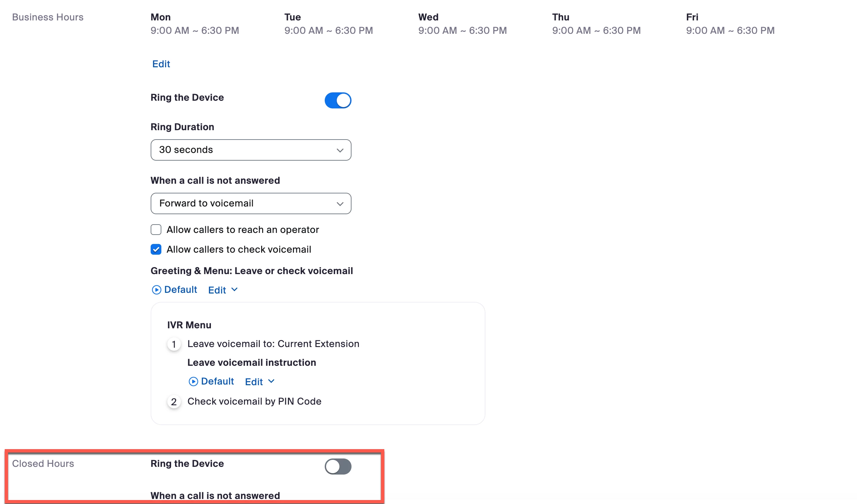
Task: Click Default link under voicemail instruction
Action: tap(217, 382)
